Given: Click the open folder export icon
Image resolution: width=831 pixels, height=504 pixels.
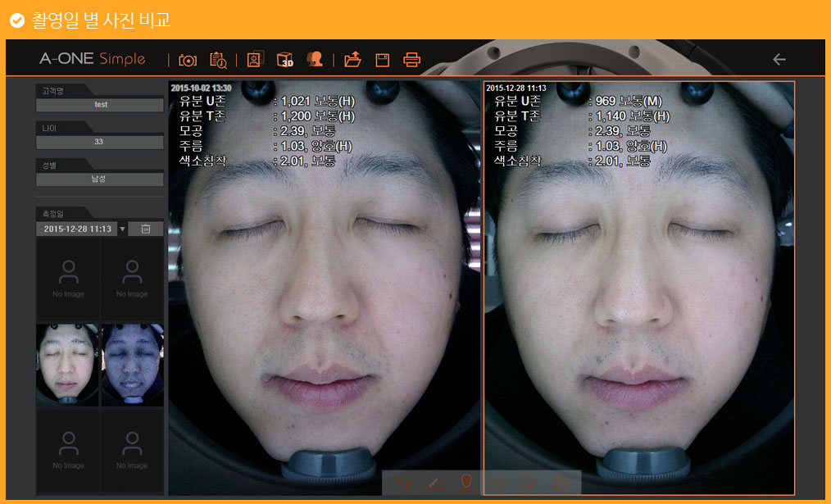Looking at the screenshot, I should click(352, 59).
